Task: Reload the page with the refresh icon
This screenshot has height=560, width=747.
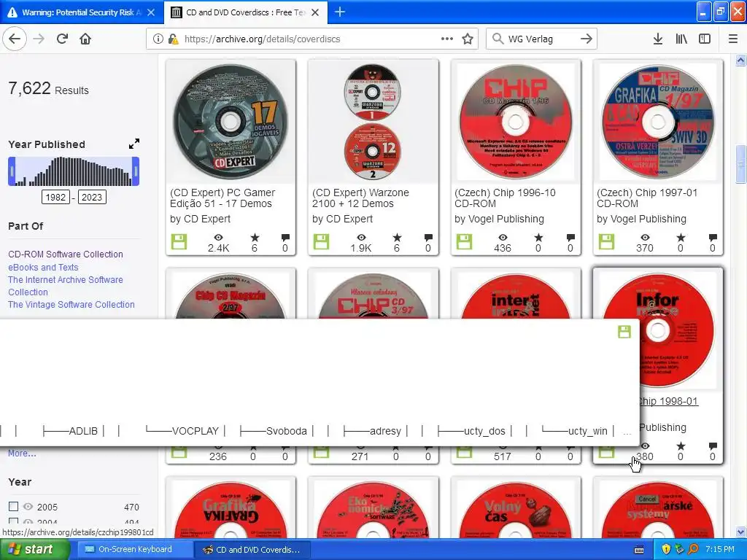Action: tap(62, 39)
